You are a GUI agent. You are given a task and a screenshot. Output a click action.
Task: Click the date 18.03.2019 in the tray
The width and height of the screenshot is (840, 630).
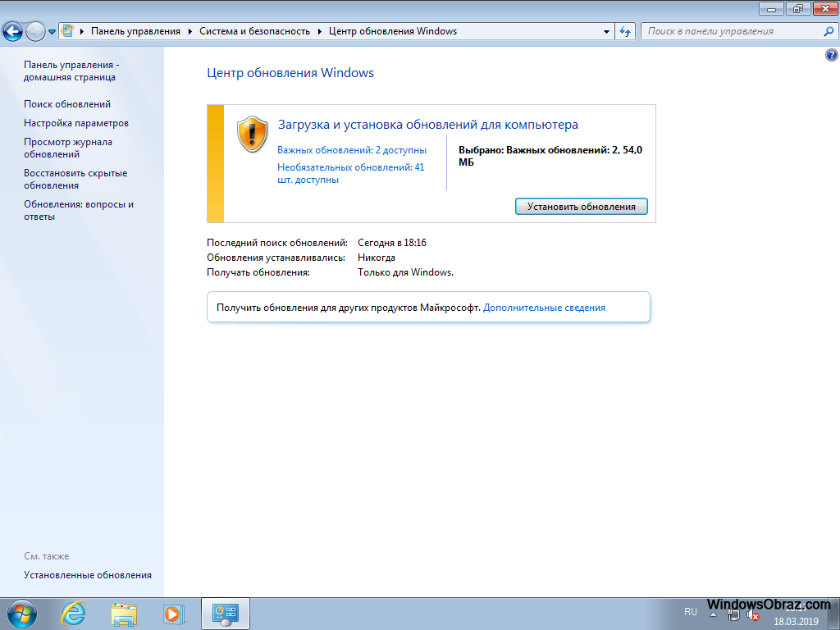point(796,622)
